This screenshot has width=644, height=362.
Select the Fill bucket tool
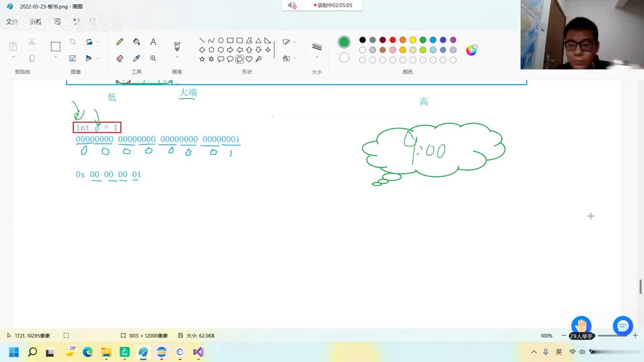pyautogui.click(x=136, y=42)
